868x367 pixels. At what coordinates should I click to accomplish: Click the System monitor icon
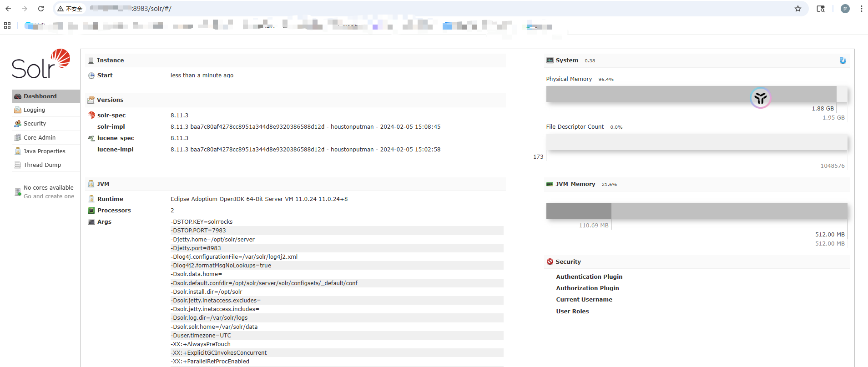pyautogui.click(x=550, y=60)
